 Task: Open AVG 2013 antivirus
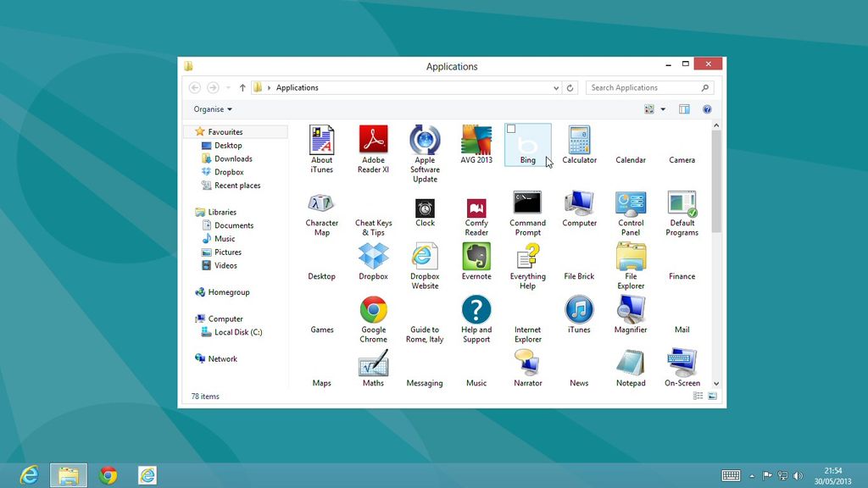click(x=476, y=140)
